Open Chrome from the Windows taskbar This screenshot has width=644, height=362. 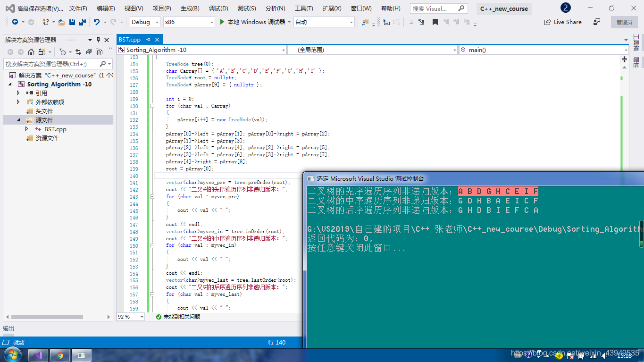coord(60,355)
